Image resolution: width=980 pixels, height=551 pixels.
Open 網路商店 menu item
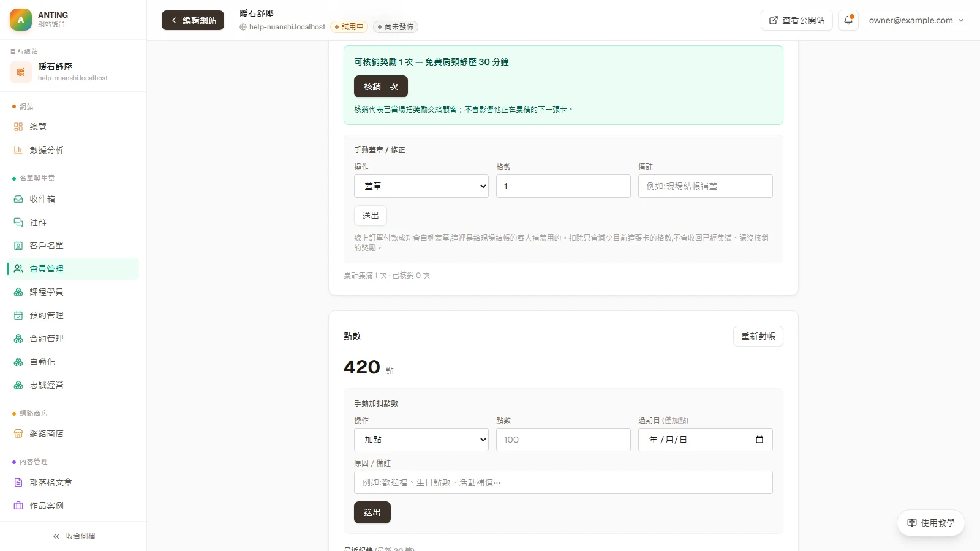tap(73, 433)
